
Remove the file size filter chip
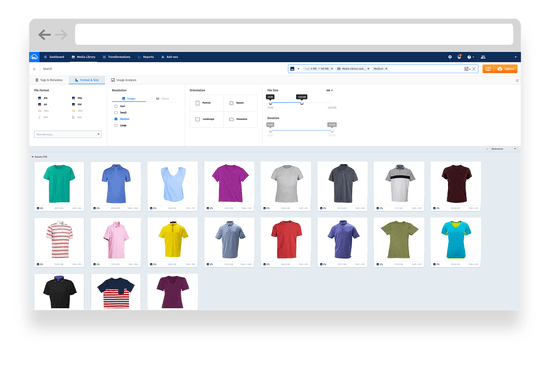pyautogui.click(x=332, y=69)
